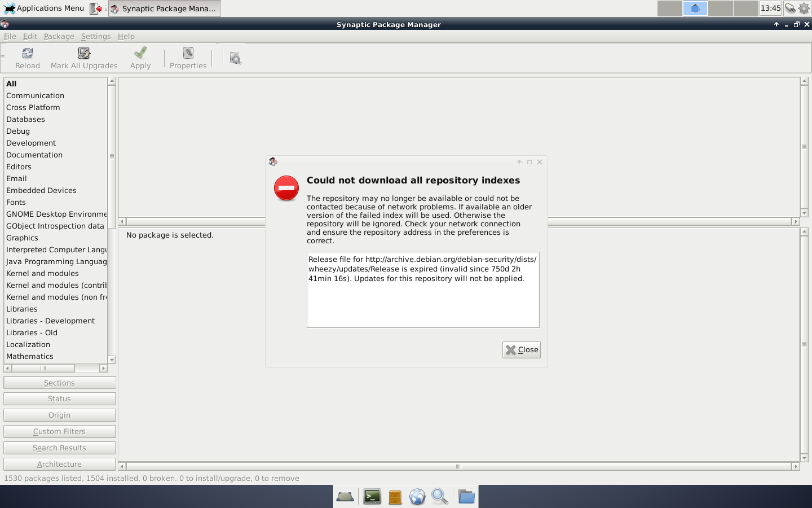Click the Synaptic Package Manager taskbar button
812x508 pixels.
click(164, 8)
